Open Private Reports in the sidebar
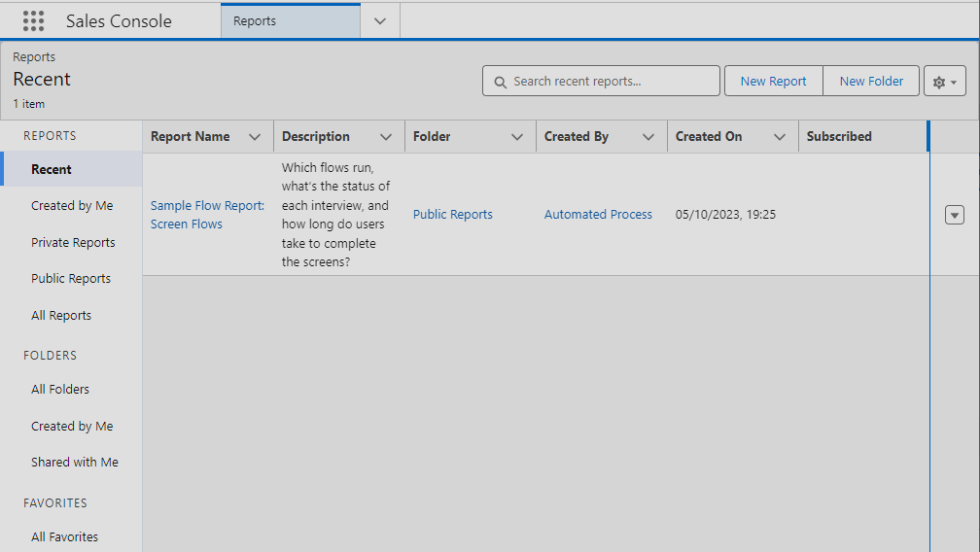The height and width of the screenshot is (552, 980). 73,242
